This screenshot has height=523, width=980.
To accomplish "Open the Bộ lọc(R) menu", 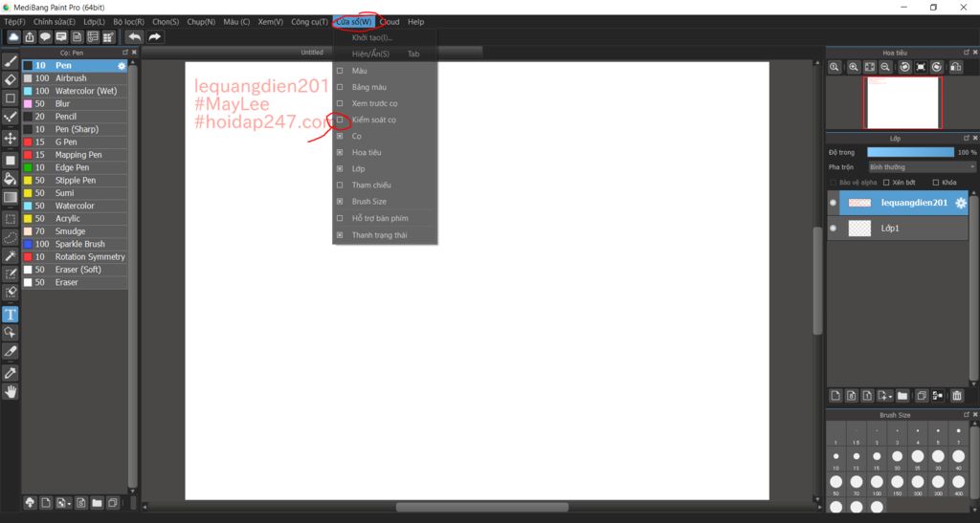I will coord(129,22).
